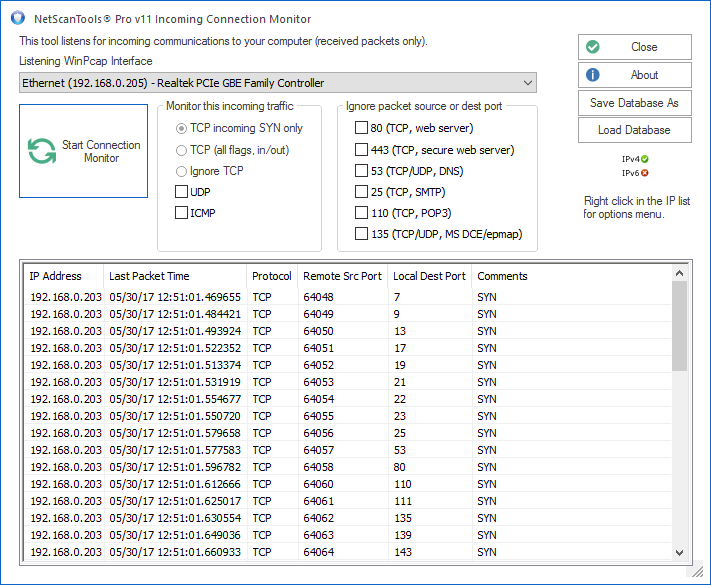Image resolution: width=711 pixels, height=585 pixels.
Task: Sort by Local Dest Port column
Action: pos(429,276)
